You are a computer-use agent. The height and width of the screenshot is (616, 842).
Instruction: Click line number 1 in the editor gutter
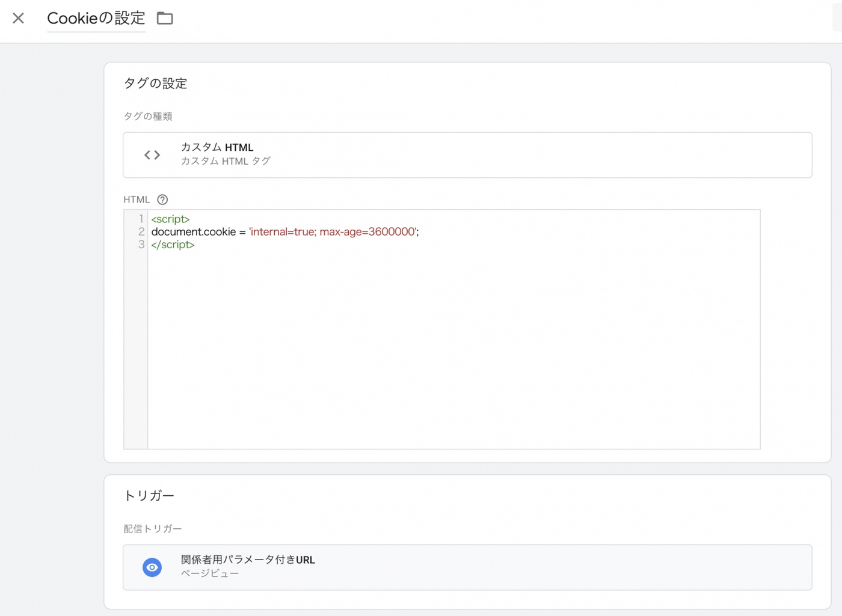coord(141,219)
